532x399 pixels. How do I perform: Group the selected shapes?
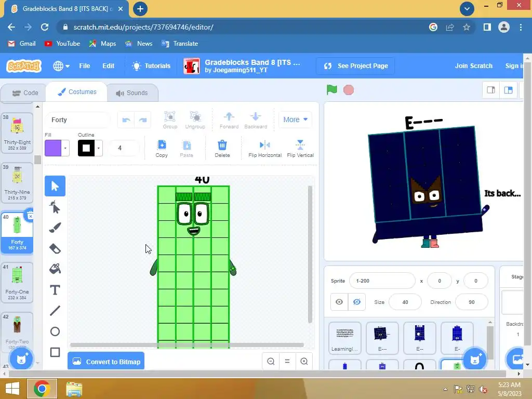[x=170, y=120]
